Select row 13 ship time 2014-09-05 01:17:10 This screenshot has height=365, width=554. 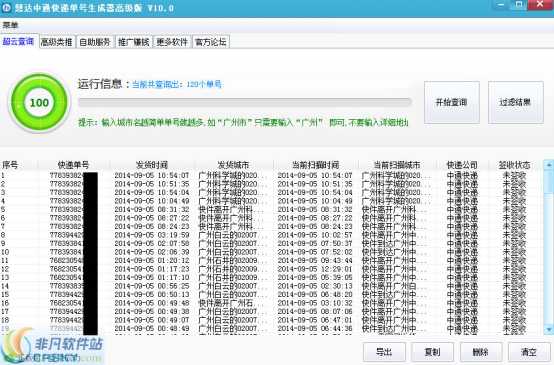pos(152,277)
